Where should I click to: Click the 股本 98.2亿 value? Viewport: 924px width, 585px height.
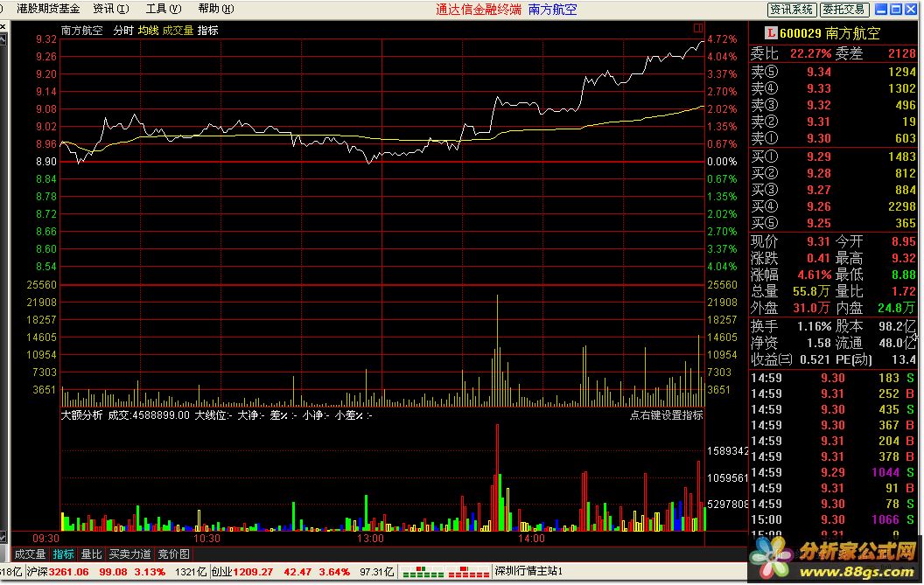pyautogui.click(x=898, y=326)
